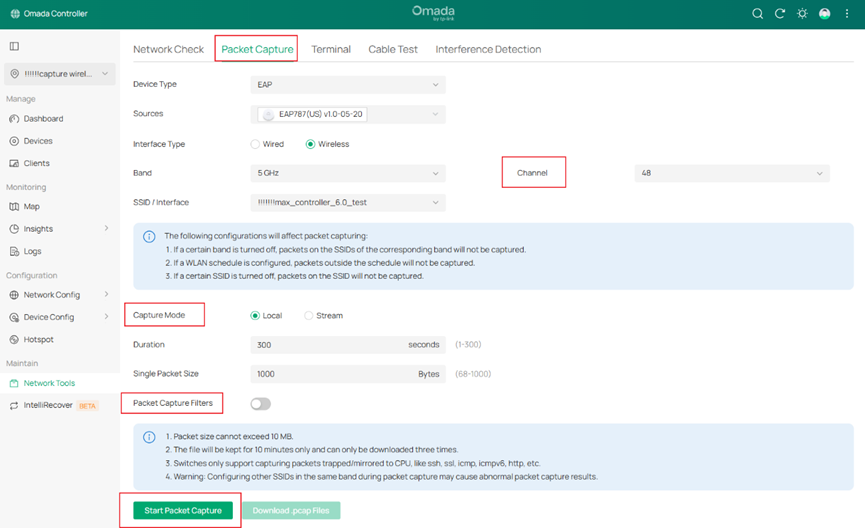Open the Sources device dropdown
Viewport: 865px width, 528px height.
tap(348, 114)
